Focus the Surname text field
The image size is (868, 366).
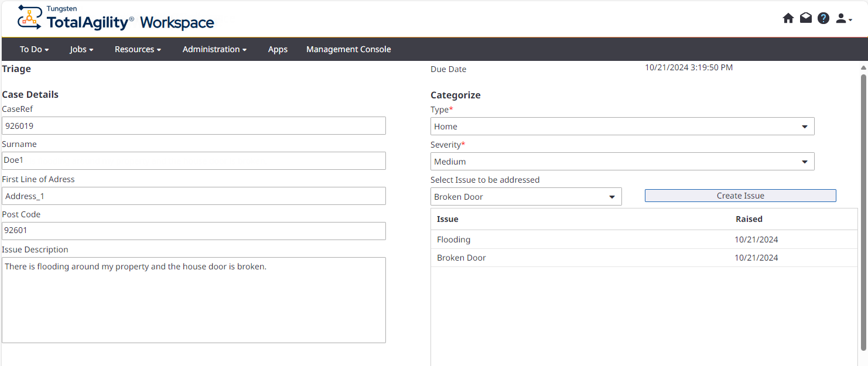point(194,161)
